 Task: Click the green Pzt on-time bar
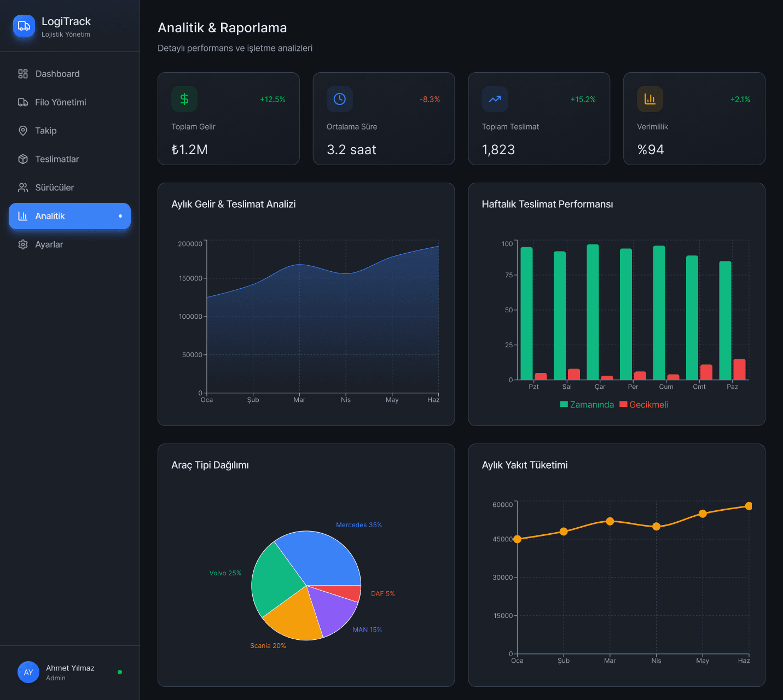pos(526,313)
